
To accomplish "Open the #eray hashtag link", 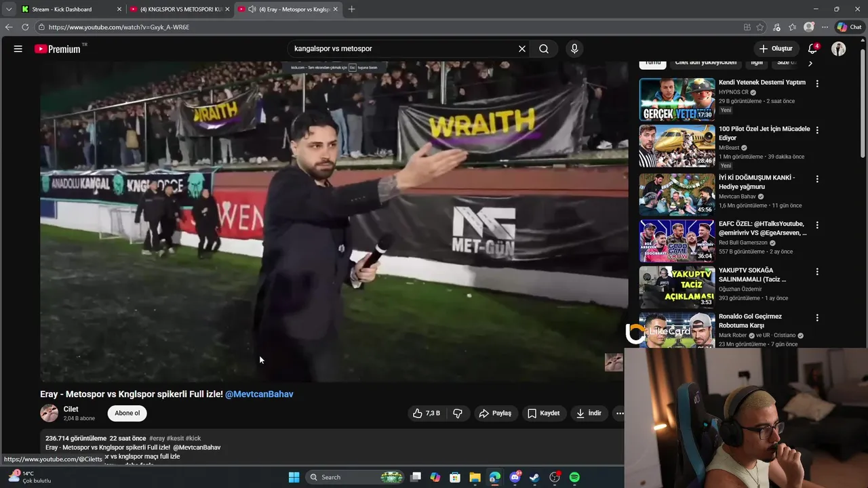I will pos(157,439).
